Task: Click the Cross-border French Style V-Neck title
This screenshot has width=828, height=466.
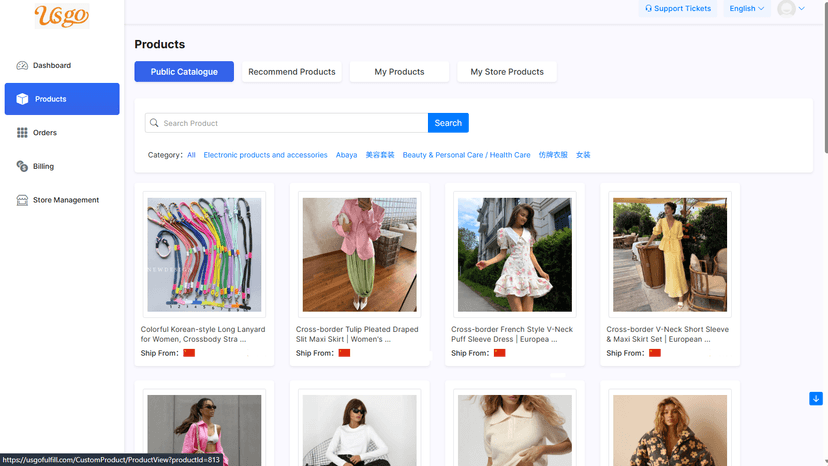Action: 512,334
